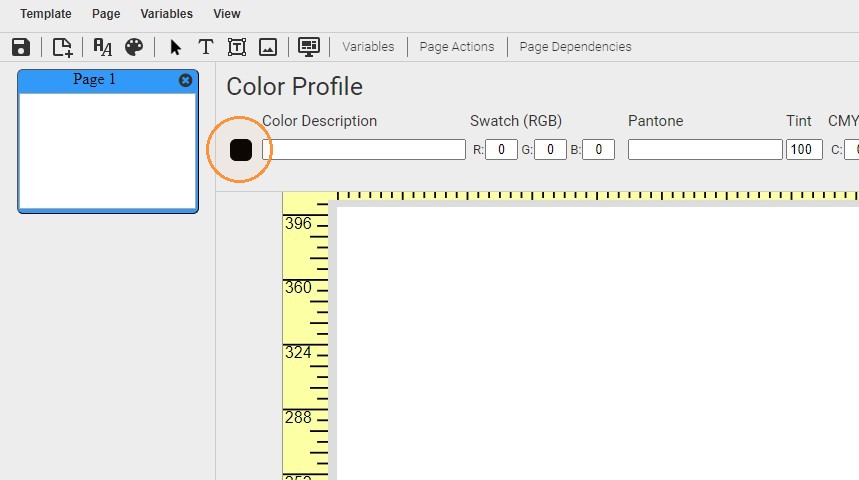Select the pointer arrow tool
The image size is (859, 480).
(x=175, y=48)
